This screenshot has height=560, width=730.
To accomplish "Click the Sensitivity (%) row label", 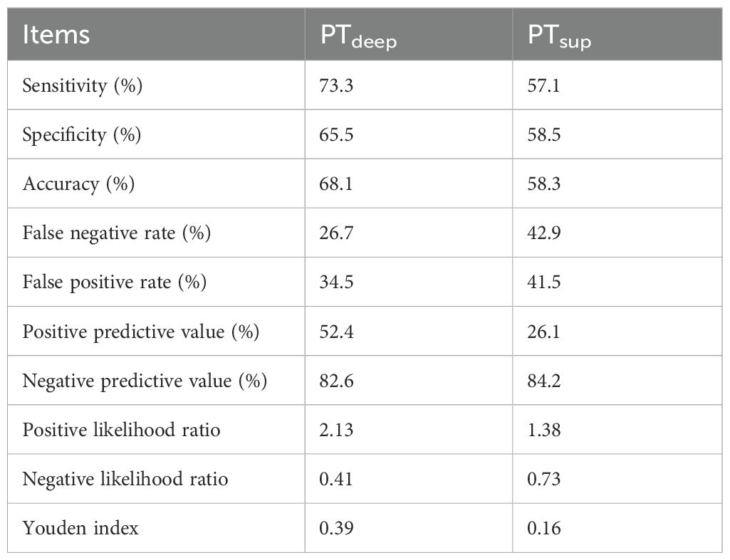I will tap(83, 85).
